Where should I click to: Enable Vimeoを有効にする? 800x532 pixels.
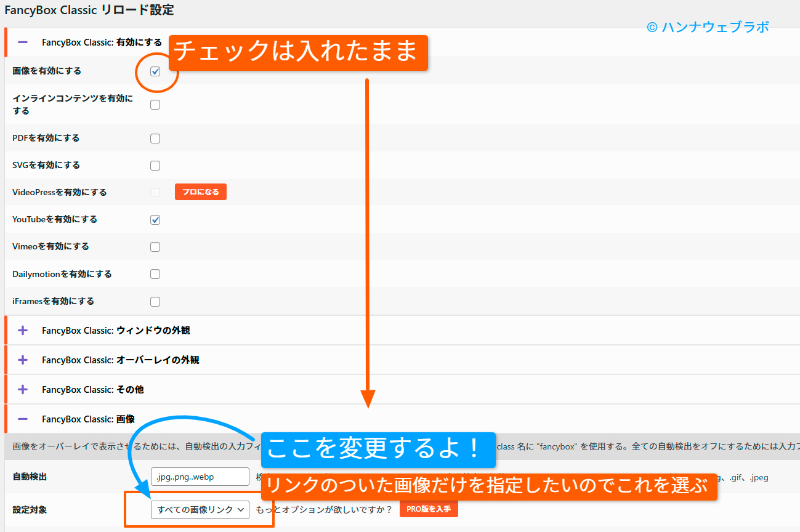(155, 246)
